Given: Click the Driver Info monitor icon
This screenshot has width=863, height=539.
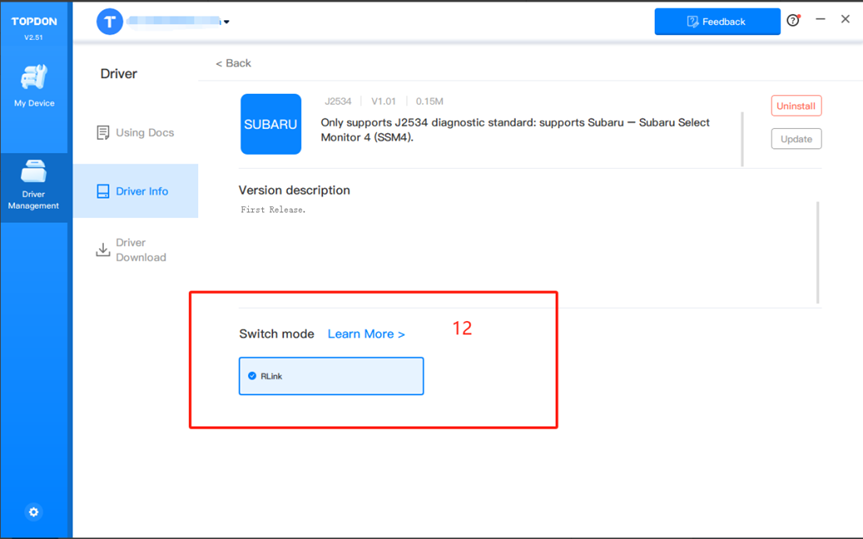Looking at the screenshot, I should [x=103, y=191].
